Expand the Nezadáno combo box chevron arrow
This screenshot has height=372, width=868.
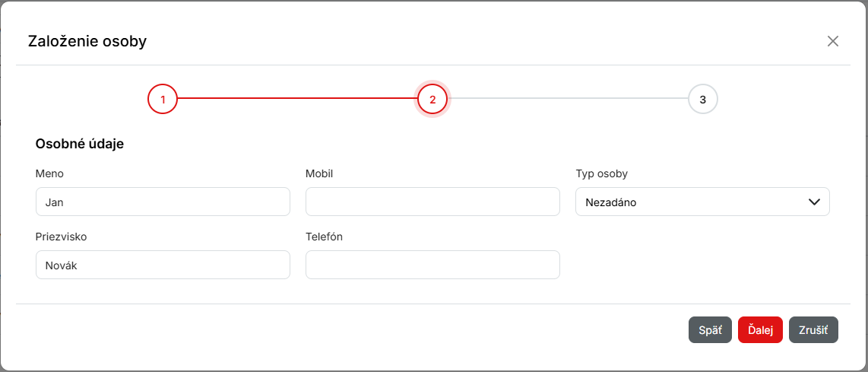[x=814, y=202]
